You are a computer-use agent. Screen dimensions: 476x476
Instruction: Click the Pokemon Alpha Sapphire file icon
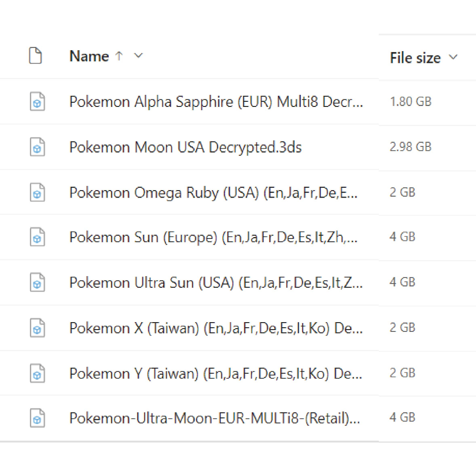click(x=37, y=101)
